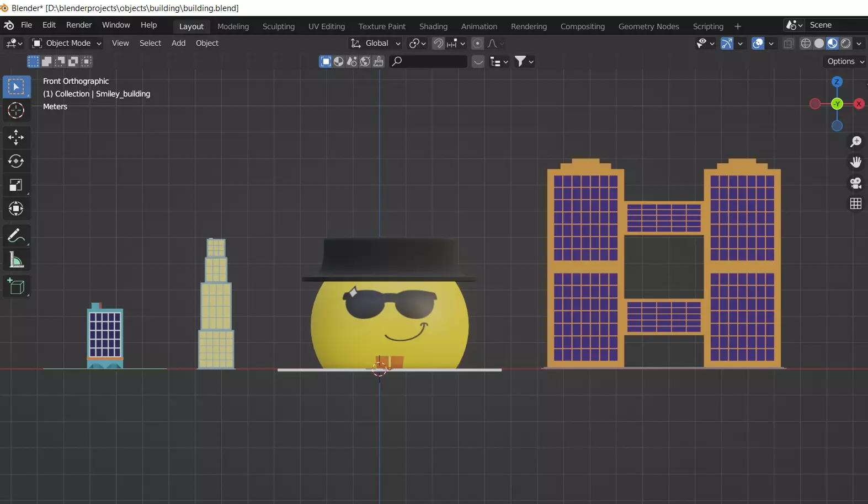Select the Scale tool
The height and width of the screenshot is (504, 868).
click(x=16, y=185)
